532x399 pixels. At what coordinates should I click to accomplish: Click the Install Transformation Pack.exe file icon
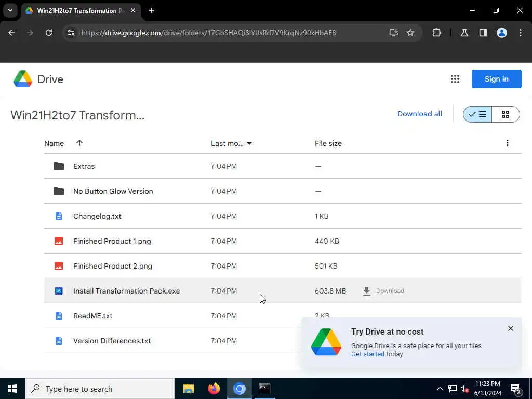tap(59, 291)
